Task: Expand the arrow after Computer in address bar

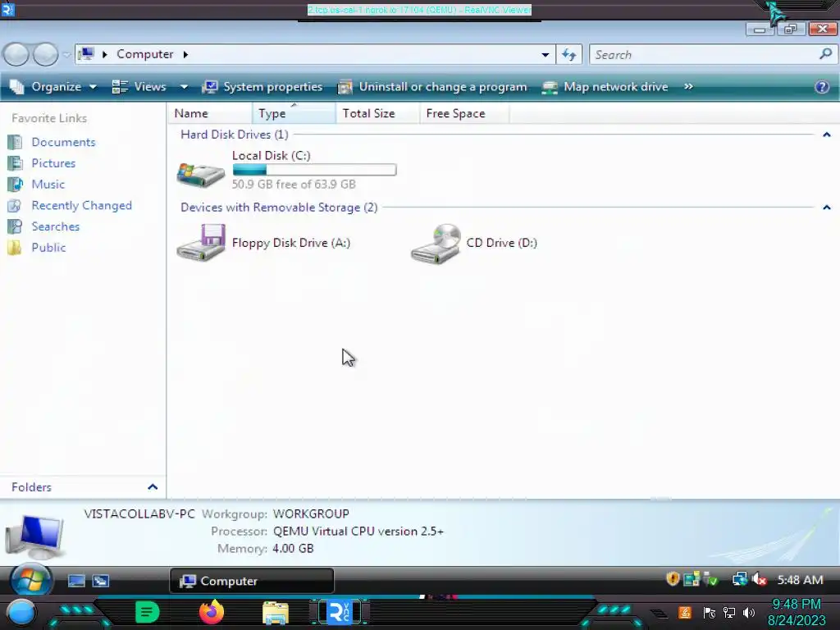Action: 186,54
